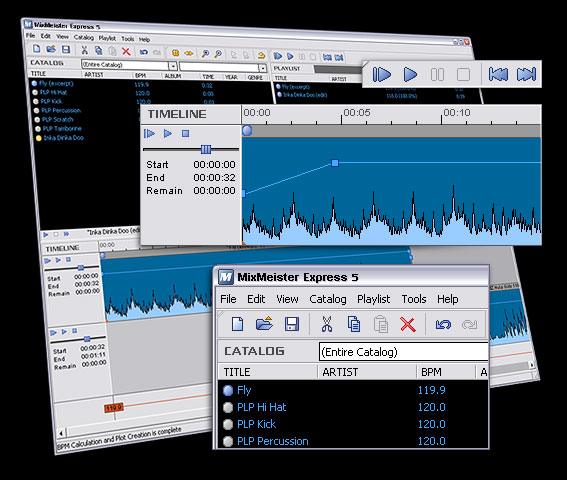Click the Stop square in the enlarged playback inset
Viewport: 567px width, 480px height.
(463, 75)
